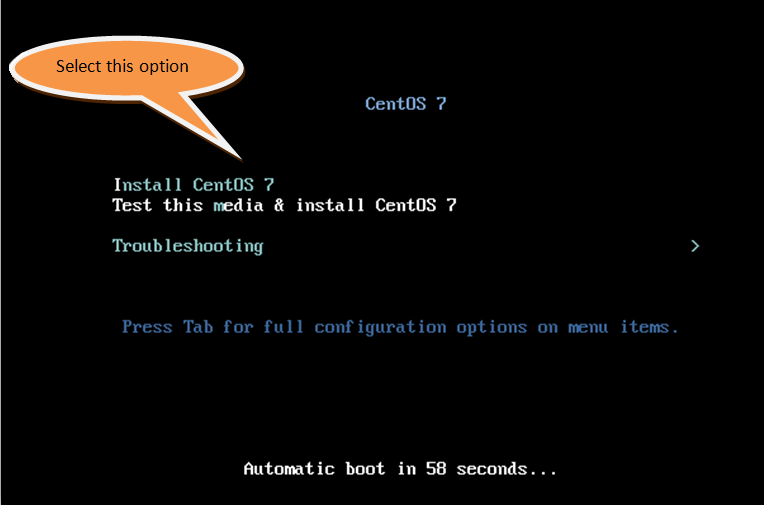
Task: Click the ampersand in the Test media entry
Action: click(x=279, y=205)
